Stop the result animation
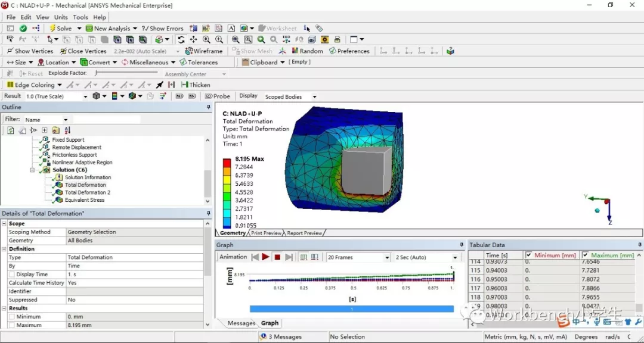This screenshot has height=343, width=644. tap(277, 257)
